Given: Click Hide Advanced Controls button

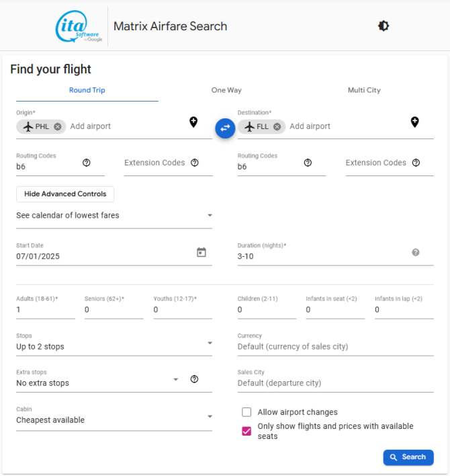Looking at the screenshot, I should [x=65, y=194].
